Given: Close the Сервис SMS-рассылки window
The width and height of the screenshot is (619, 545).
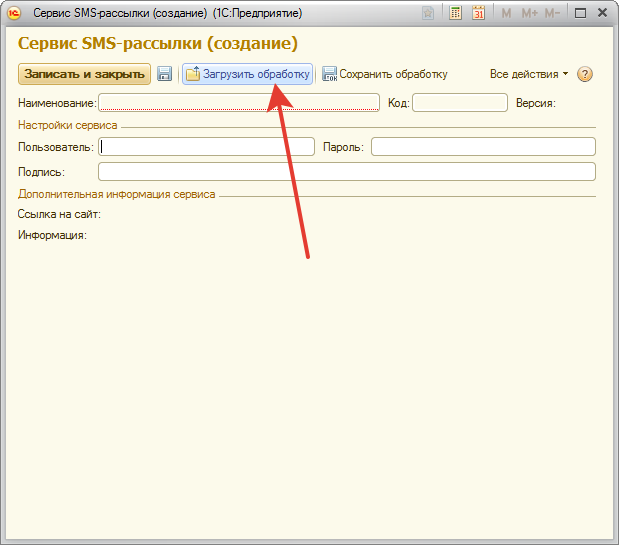Looking at the screenshot, I should (x=602, y=13).
